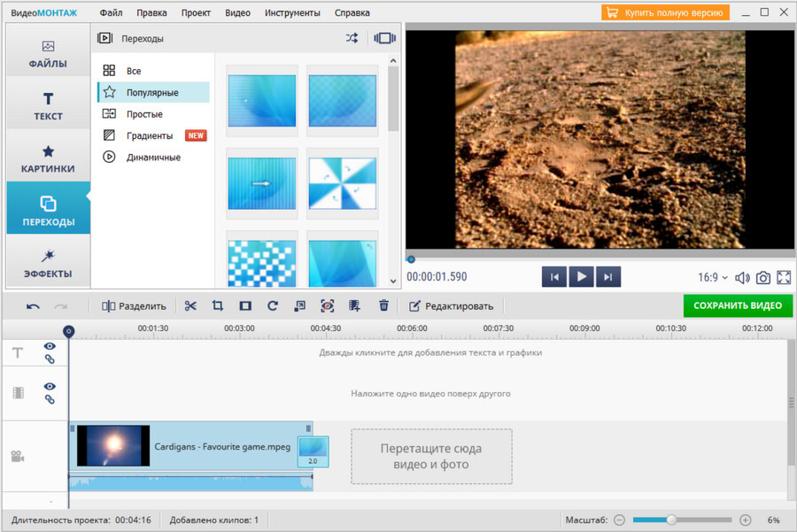Toggle visibility of the overlay video track
The image size is (797, 532).
tap(50, 387)
